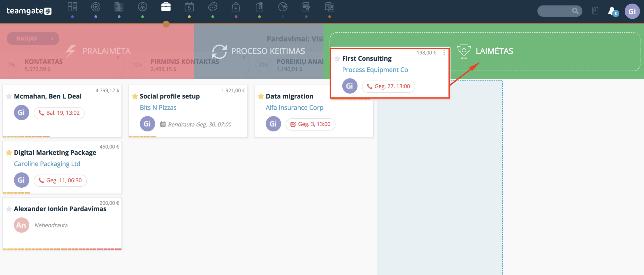Viewport: 644px width, 275px height.
Task: Expand the arrow next to NAUJAS button
Action: point(53,39)
